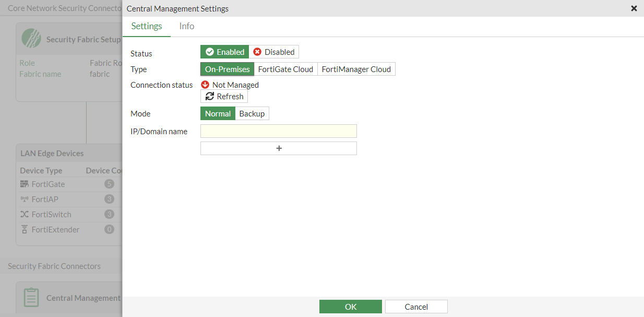Close the Central Management Settings dialog
This screenshot has width=644, height=317.
pyautogui.click(x=634, y=8)
